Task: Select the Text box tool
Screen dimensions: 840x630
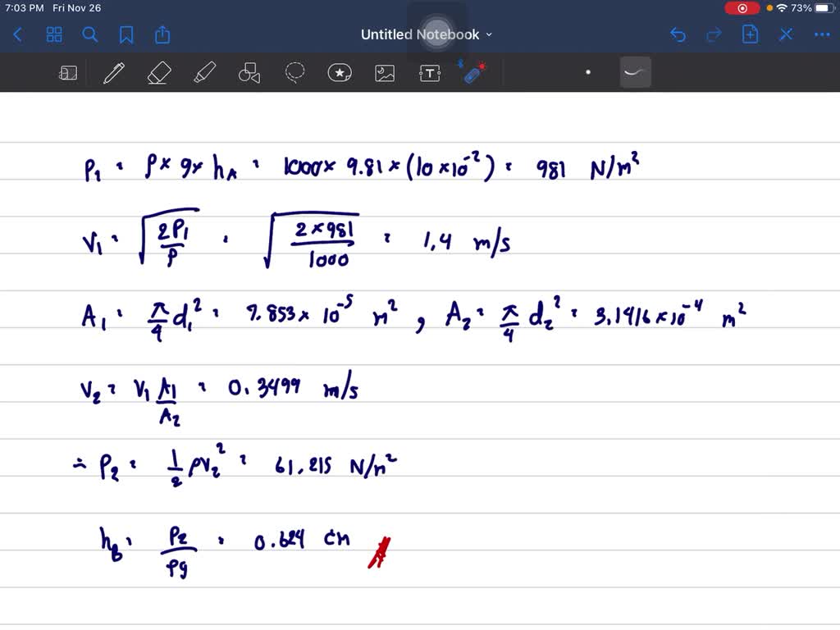Action: 430,72
